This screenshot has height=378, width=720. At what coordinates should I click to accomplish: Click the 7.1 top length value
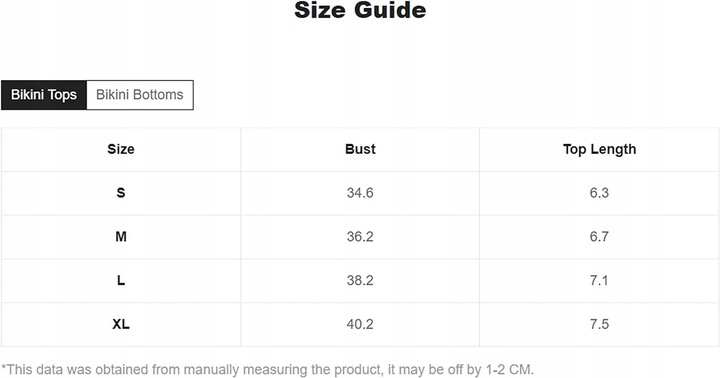point(599,280)
